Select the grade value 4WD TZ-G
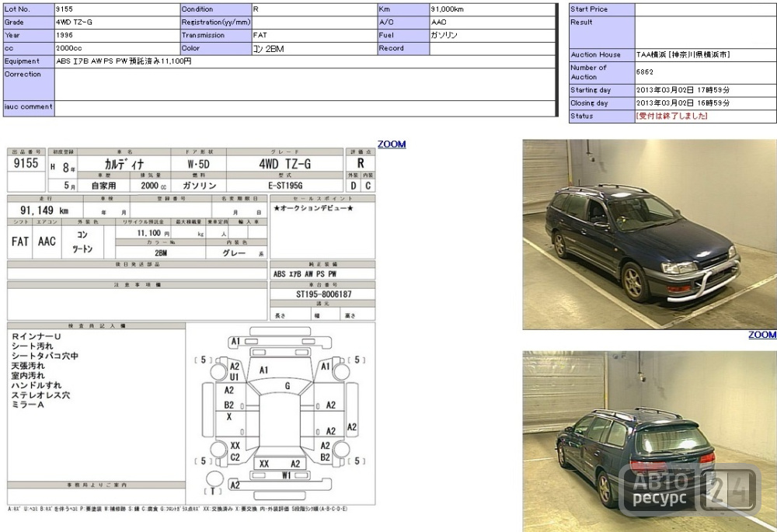Image resolution: width=777 pixels, height=532 pixels. pyautogui.click(x=74, y=23)
